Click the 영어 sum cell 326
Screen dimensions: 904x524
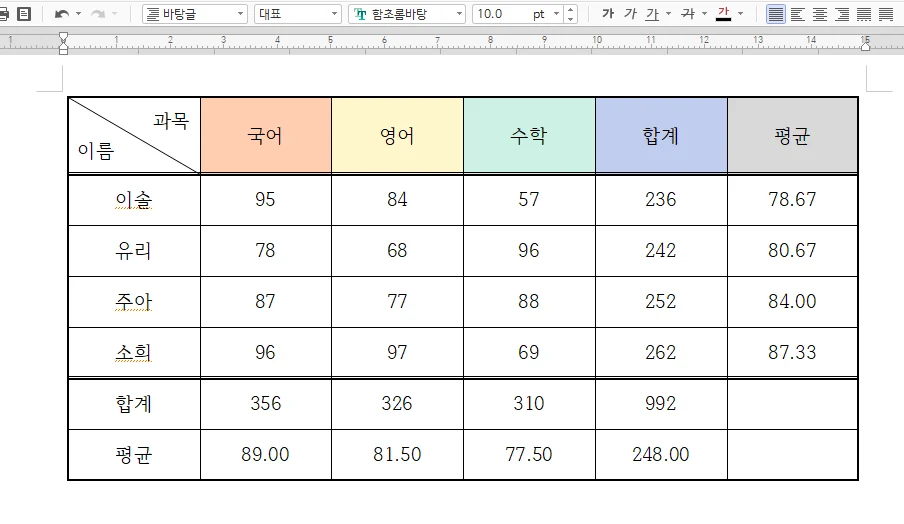(397, 404)
